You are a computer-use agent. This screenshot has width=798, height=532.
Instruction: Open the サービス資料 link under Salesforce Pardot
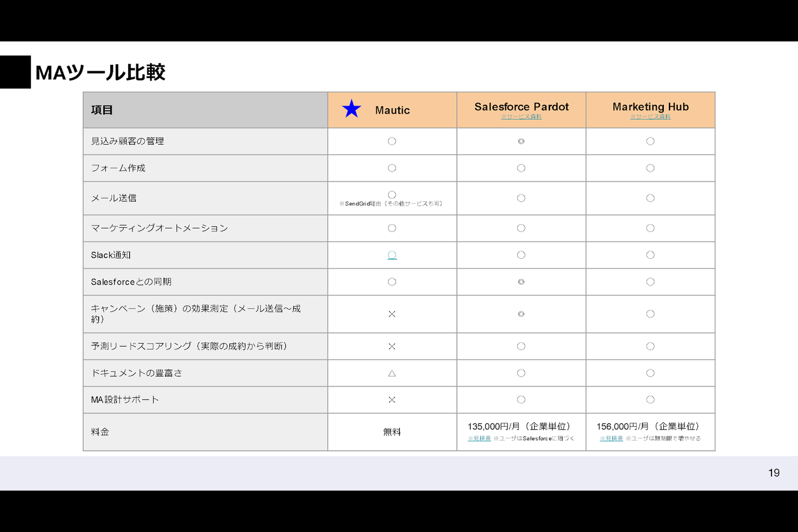tap(521, 117)
